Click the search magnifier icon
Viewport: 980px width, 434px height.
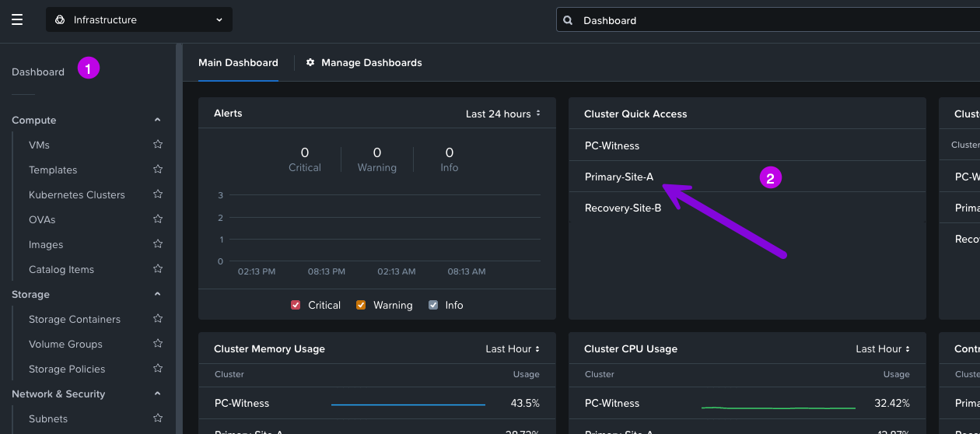tap(568, 20)
